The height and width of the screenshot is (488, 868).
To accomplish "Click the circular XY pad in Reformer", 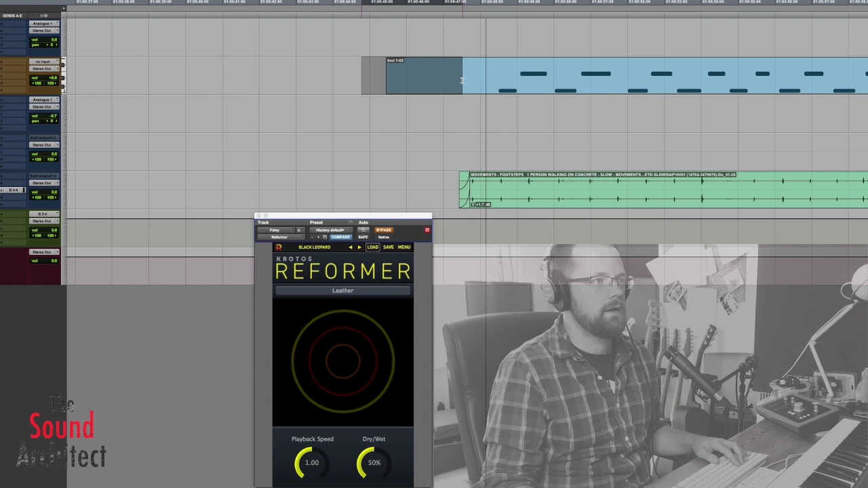I will tap(342, 360).
